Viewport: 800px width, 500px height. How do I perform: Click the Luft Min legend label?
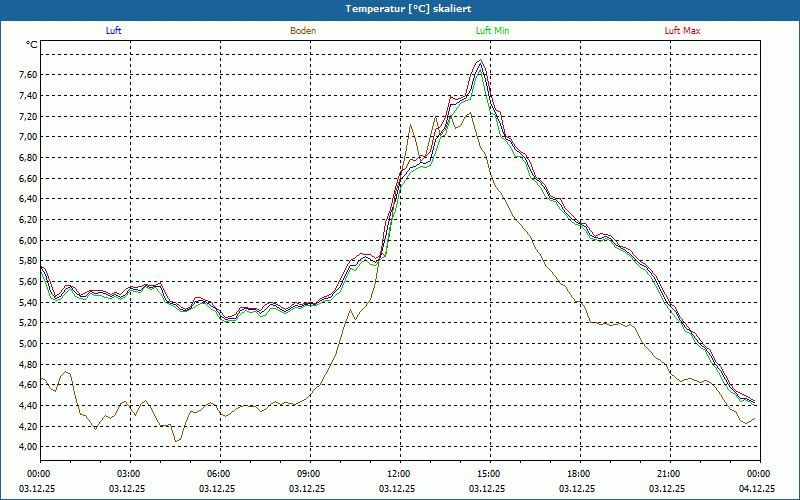pyautogui.click(x=493, y=31)
